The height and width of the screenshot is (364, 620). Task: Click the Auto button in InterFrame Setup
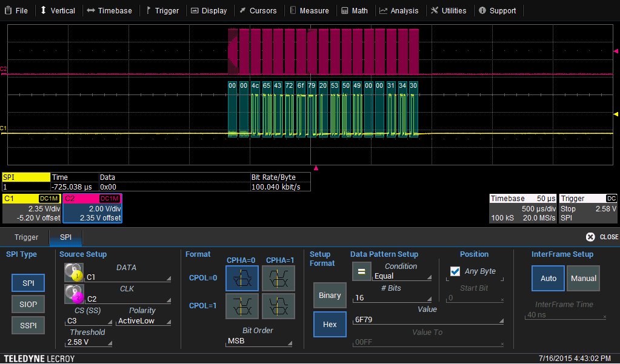[x=547, y=278]
